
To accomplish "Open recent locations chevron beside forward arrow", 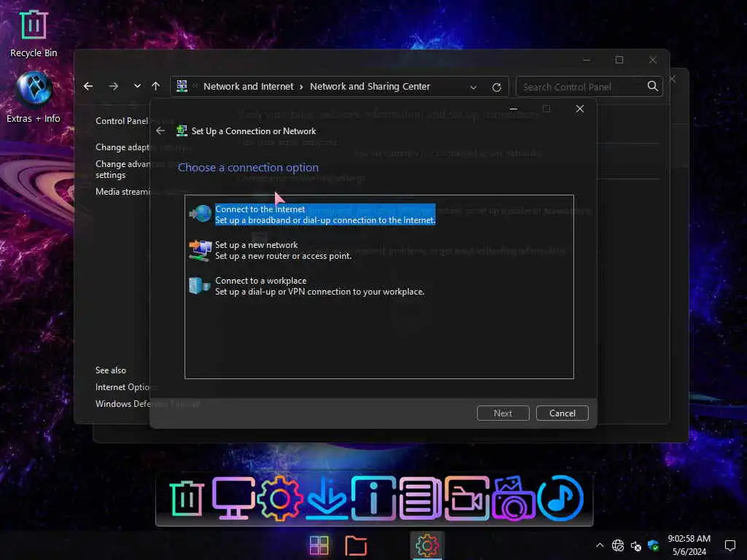I will point(137,86).
